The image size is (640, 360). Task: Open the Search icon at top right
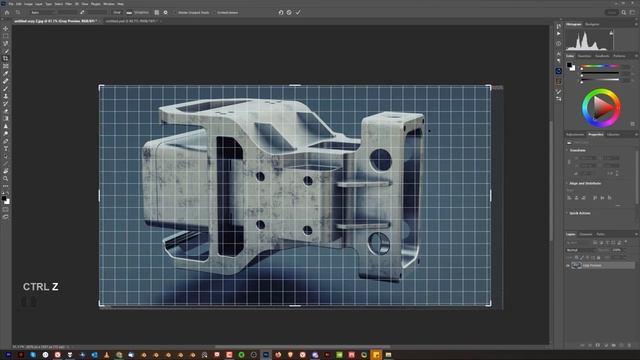(624, 13)
